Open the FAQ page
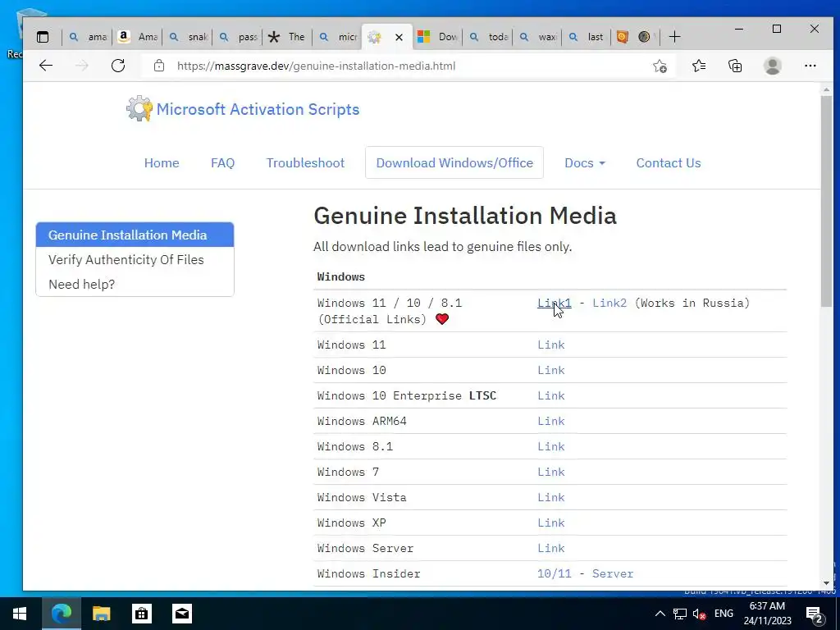 click(223, 163)
